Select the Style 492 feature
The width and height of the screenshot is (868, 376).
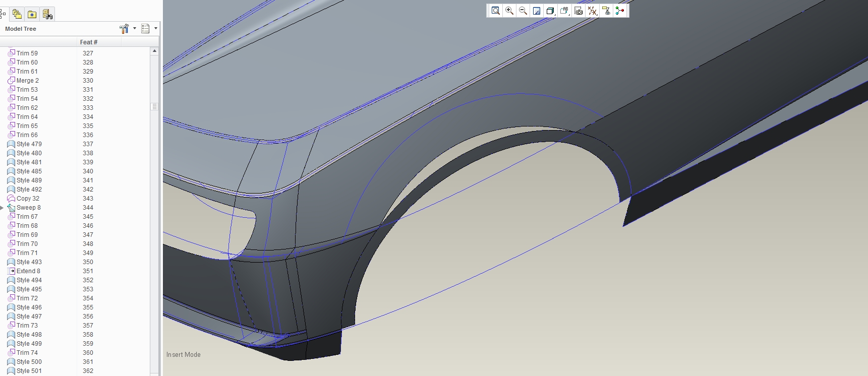tap(29, 190)
